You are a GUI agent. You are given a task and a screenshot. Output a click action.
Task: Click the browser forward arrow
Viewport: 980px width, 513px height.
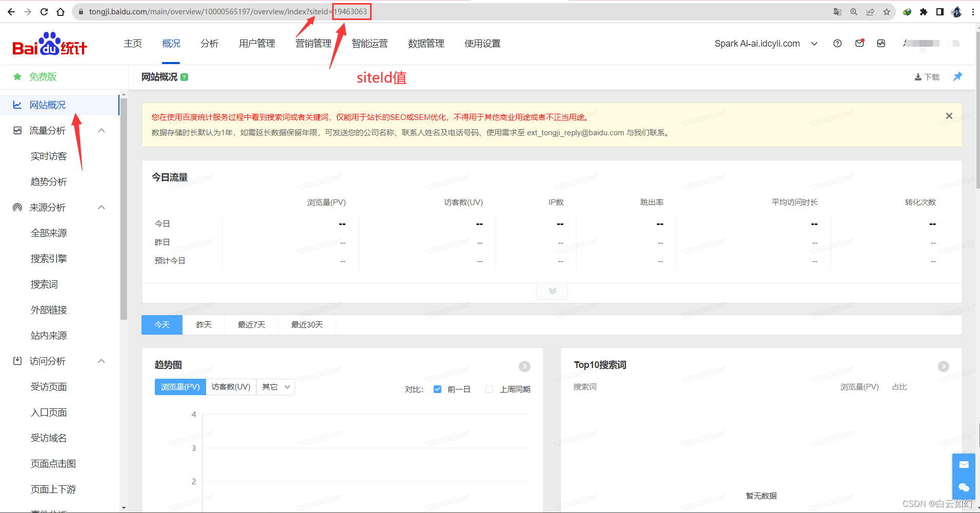(x=28, y=12)
